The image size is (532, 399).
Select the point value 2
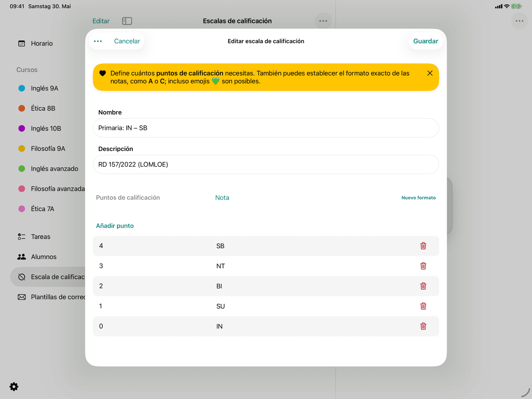(101, 286)
